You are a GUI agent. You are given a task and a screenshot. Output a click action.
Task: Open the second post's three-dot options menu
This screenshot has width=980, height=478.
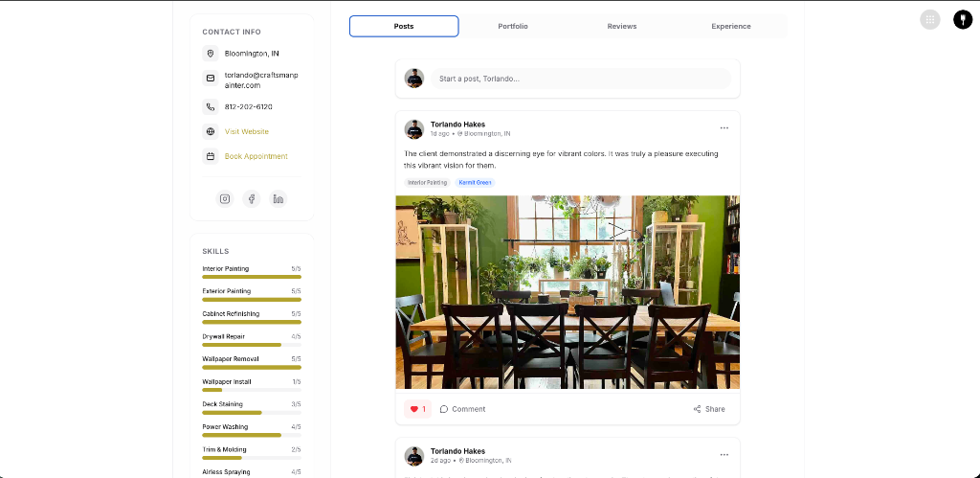[x=724, y=454]
